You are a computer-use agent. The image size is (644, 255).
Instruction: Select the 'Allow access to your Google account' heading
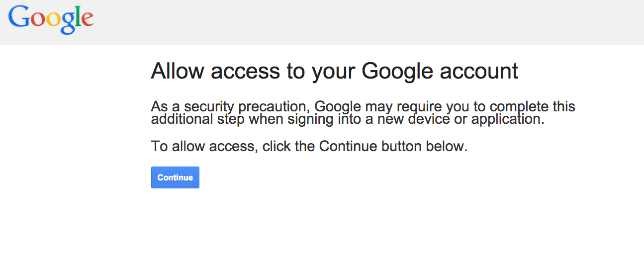point(334,71)
